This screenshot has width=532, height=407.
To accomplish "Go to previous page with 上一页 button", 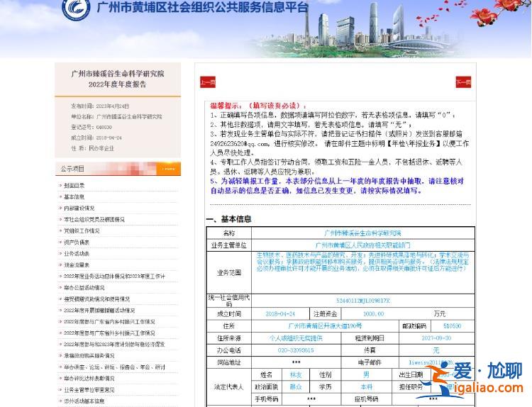I will (x=208, y=82).
